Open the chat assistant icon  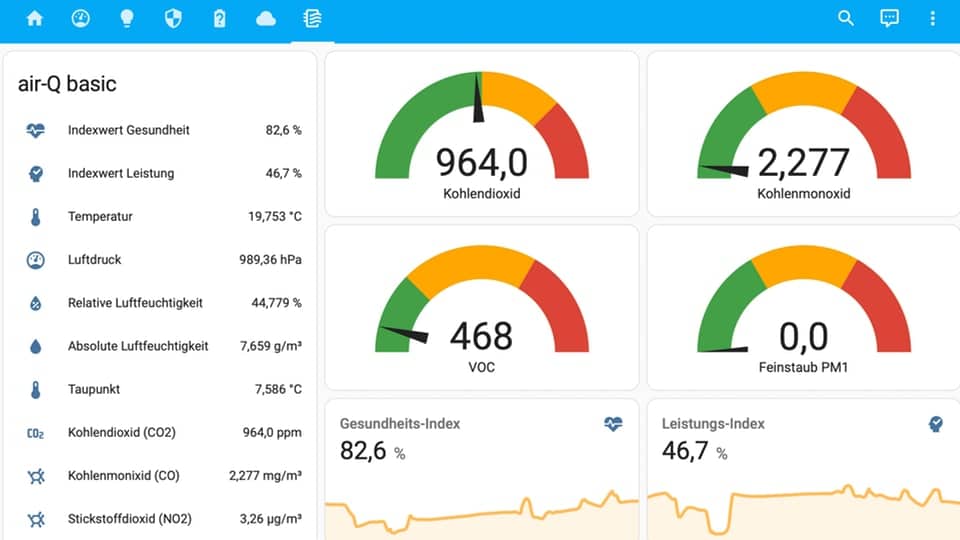point(889,18)
